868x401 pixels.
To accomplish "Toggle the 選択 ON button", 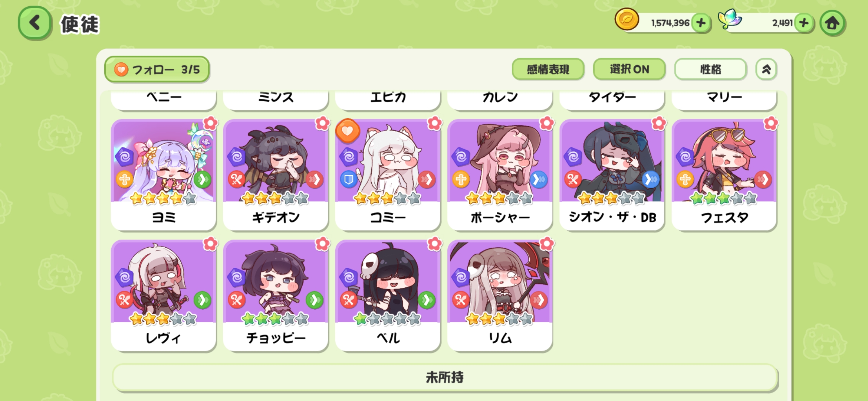I will point(629,69).
